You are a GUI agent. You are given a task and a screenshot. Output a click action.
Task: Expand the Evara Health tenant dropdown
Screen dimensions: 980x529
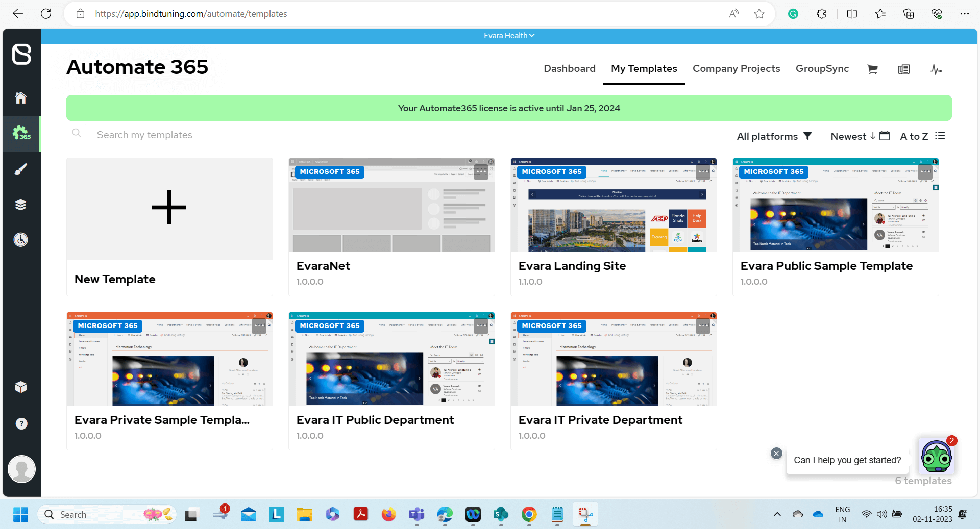(509, 36)
